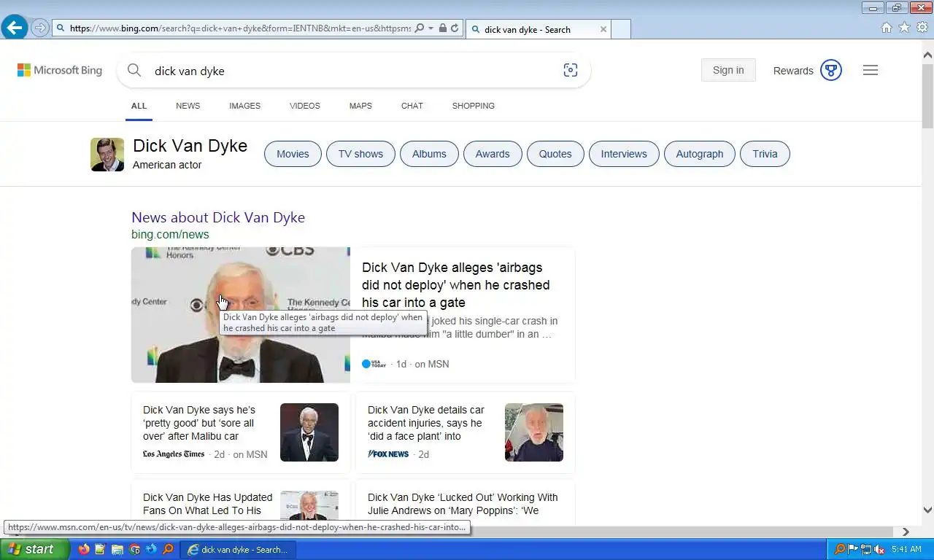This screenshot has width=934, height=560.
Task: Select the 'dick van dyke - Search' browser tab
Action: (537, 29)
